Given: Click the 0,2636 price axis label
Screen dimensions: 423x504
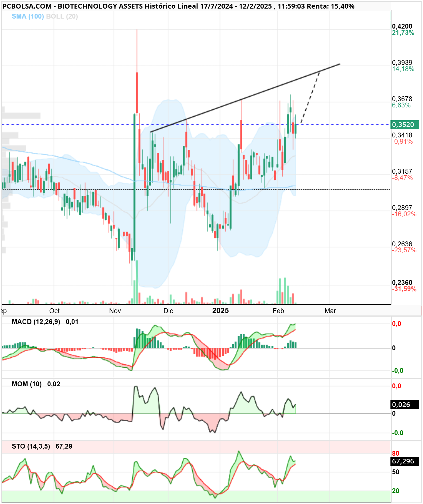Looking at the screenshot, I should [x=402, y=244].
